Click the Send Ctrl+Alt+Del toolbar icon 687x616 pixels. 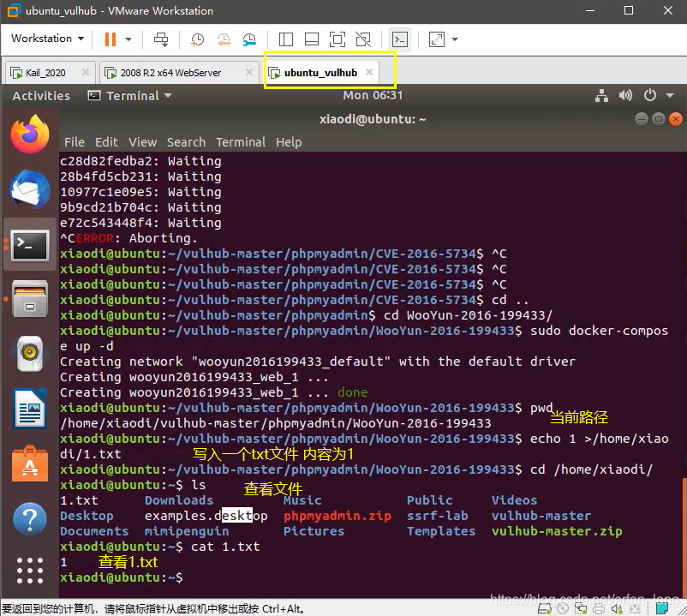tap(161, 39)
